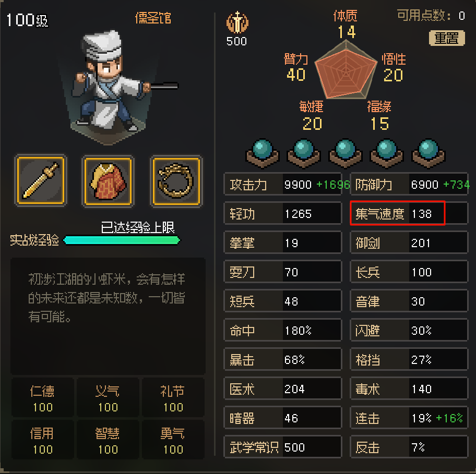This screenshot has height=474, width=476.
Task: Click the 重置 reset button
Action: (x=447, y=38)
